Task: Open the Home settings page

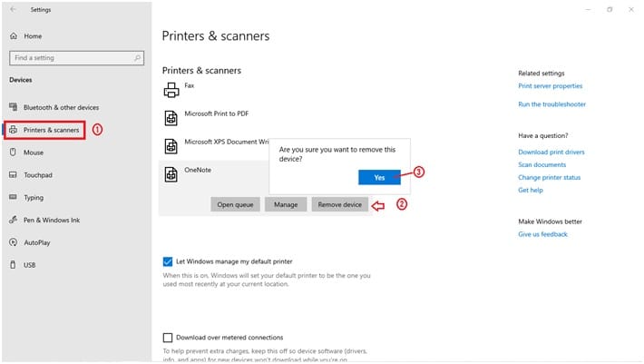Action: pos(33,36)
